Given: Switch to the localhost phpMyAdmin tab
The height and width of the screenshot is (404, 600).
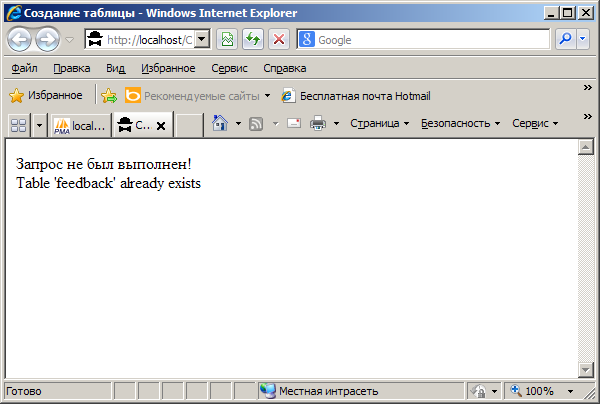Looking at the screenshot, I should coord(80,125).
